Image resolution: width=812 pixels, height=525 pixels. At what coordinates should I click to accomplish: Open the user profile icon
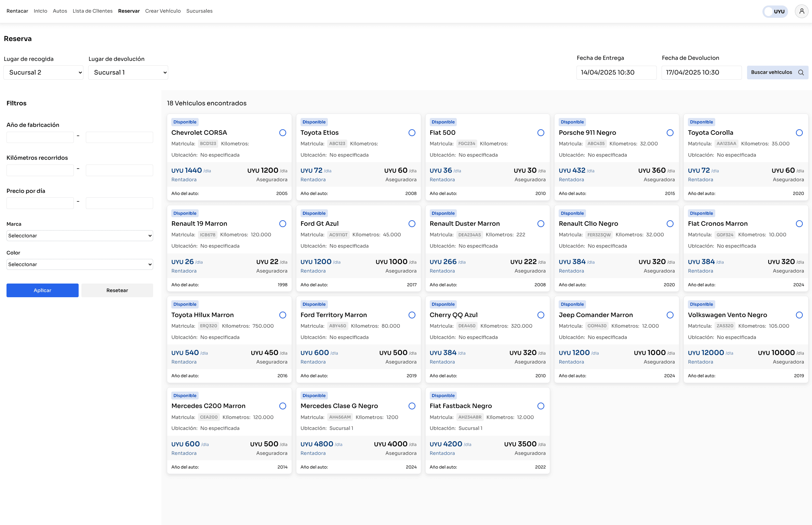(801, 11)
